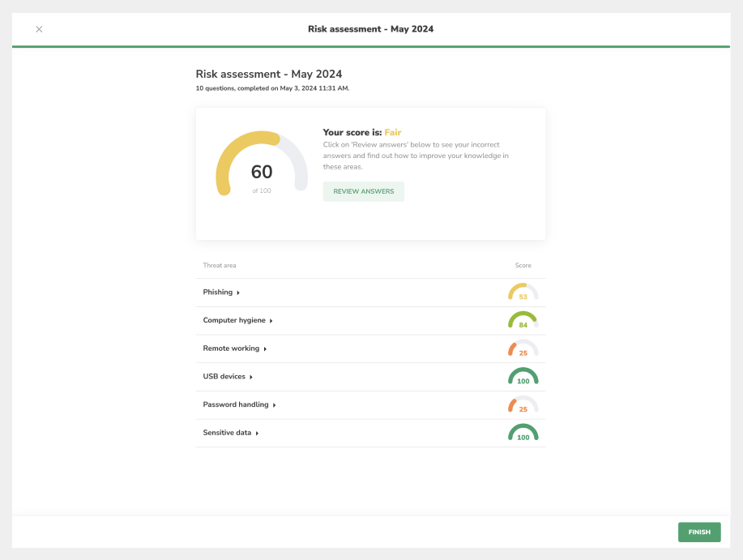743x560 pixels.
Task: Click the USB devices gauge showing 100
Action: point(523,377)
